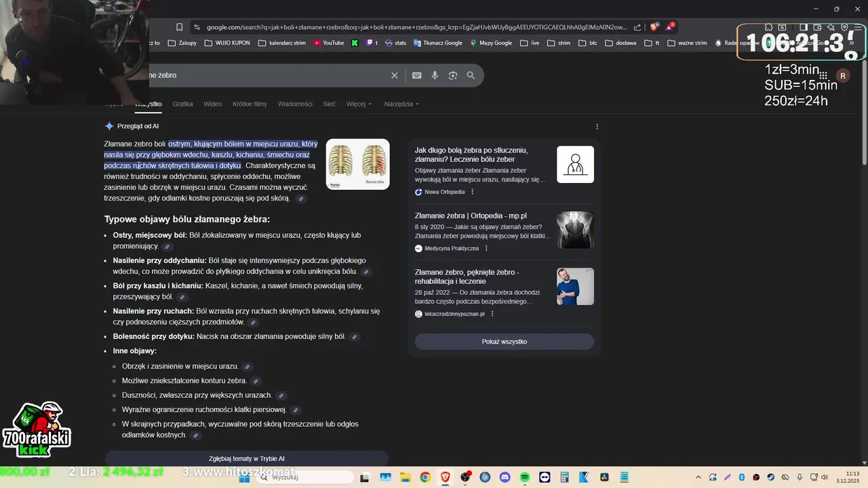Open source link icon after the first paragraph
The width and height of the screenshot is (868, 488).
pos(301,199)
